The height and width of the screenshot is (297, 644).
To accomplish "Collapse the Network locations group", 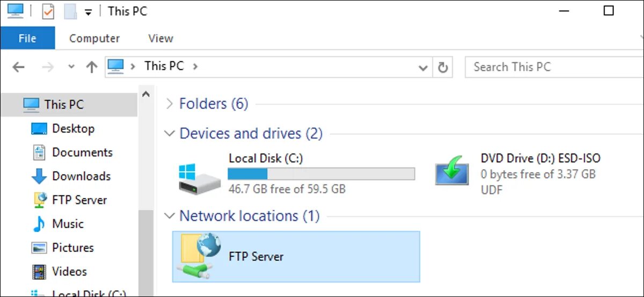I will point(170,216).
